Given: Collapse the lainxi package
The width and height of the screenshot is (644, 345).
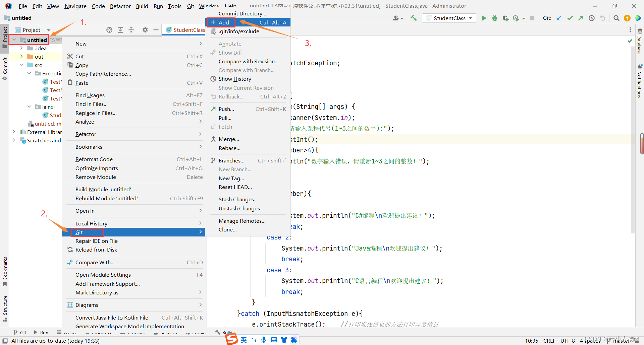Looking at the screenshot, I should point(29,107).
